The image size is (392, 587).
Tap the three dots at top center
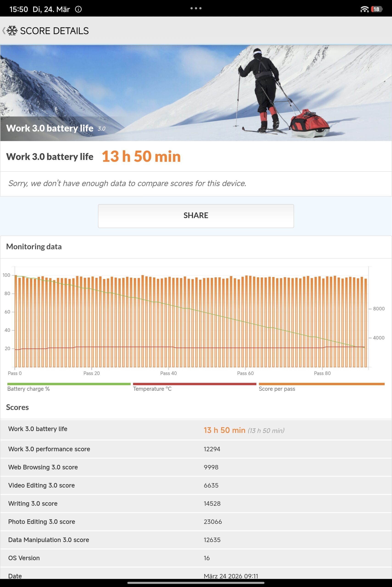[x=196, y=8]
